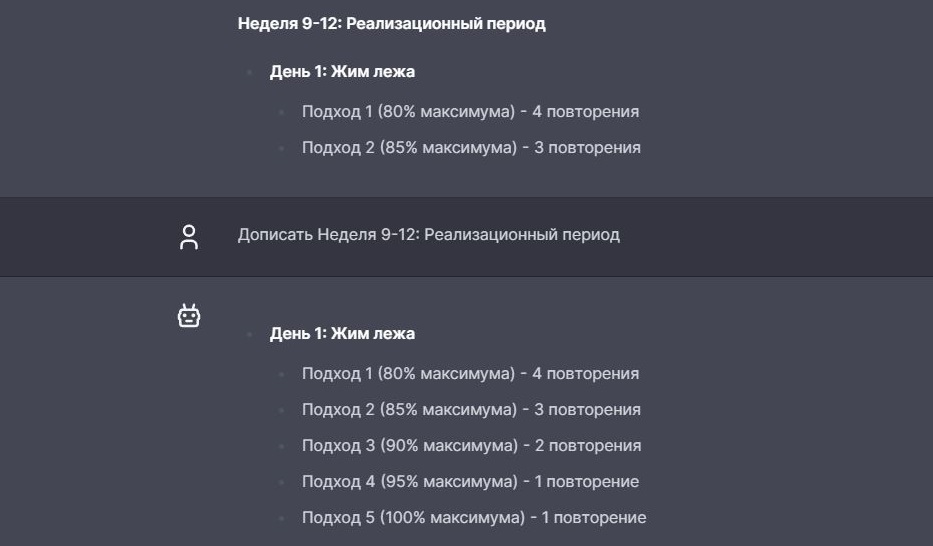
Task: Click the bullet before Подход 4
Action: pyautogui.click(x=281, y=482)
